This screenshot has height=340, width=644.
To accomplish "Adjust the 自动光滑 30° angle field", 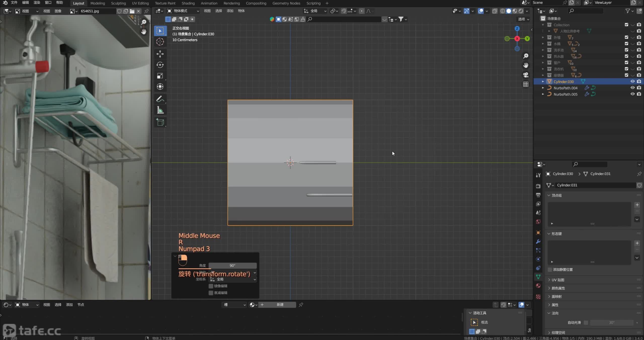I will pos(612,322).
